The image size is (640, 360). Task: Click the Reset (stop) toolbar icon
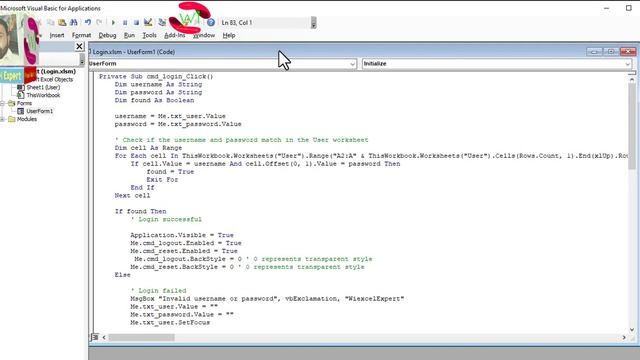[136, 22]
